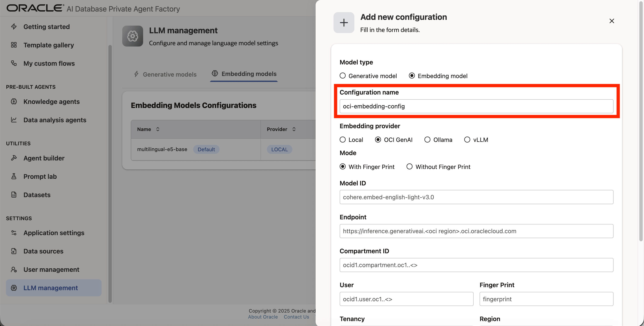
Task: Click the Agent builder hammer icon
Action: [14, 158]
